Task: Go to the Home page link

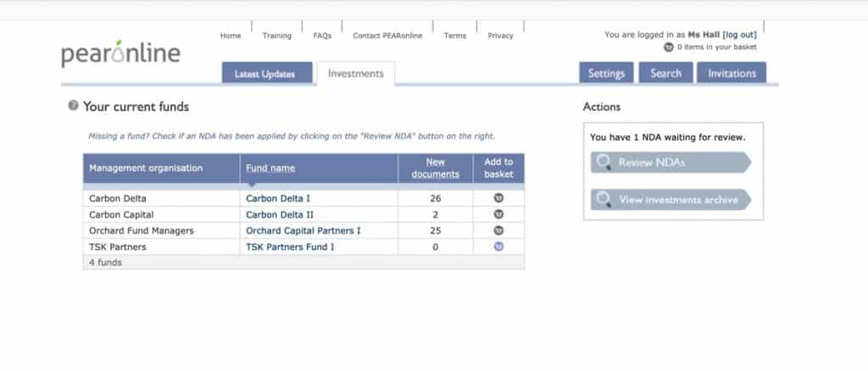Action: coord(231,36)
